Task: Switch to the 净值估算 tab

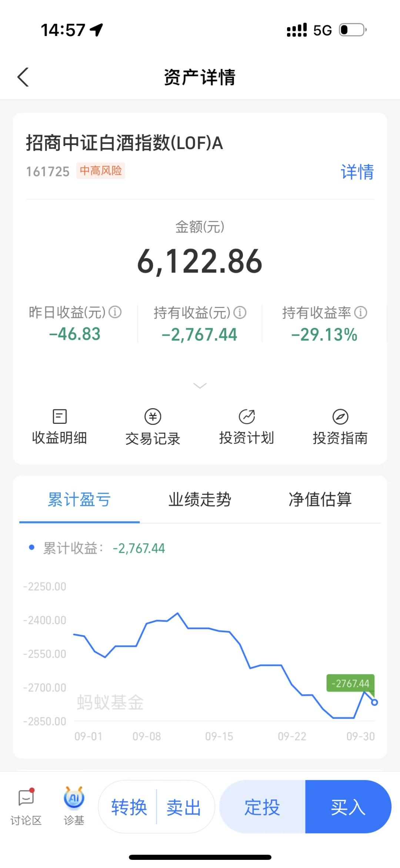Action: (x=320, y=499)
